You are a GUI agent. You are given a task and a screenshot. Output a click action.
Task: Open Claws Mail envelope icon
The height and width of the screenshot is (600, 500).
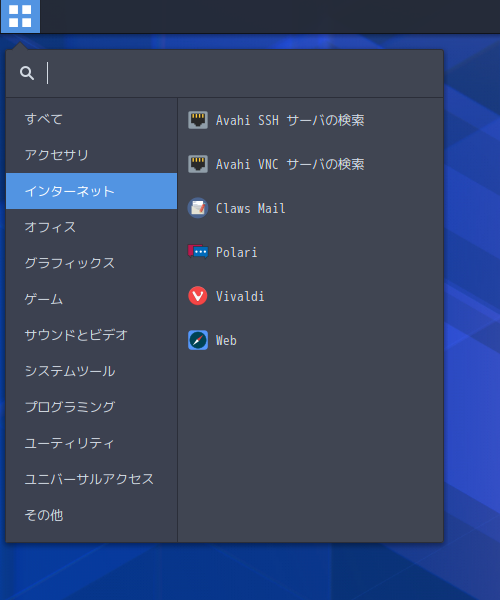click(x=198, y=208)
